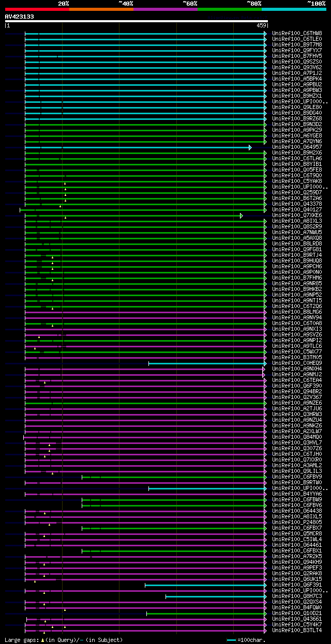Select the UniRef100_A7QYN6 label
331x644 pixels.
[297, 141]
